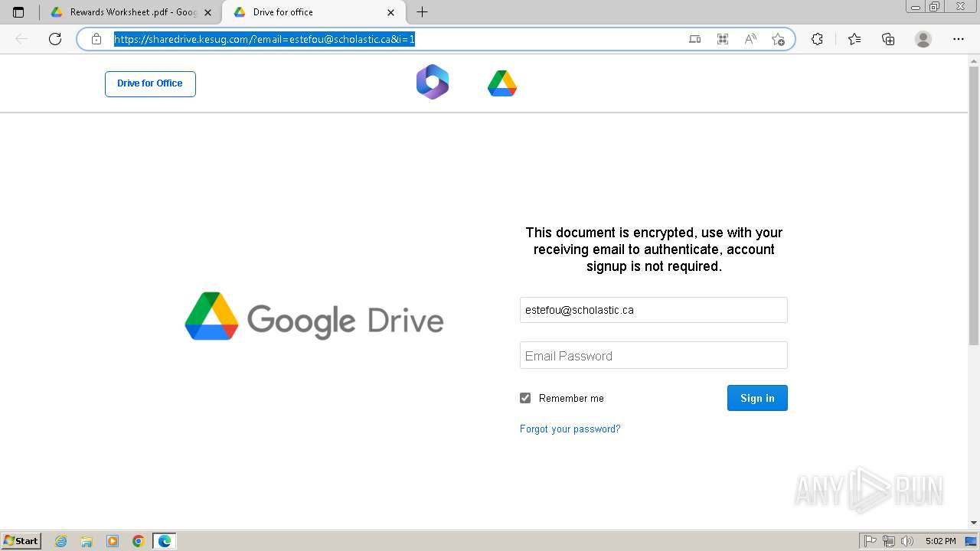Click the browser back arrow
The image size is (980, 551).
pos(21,39)
